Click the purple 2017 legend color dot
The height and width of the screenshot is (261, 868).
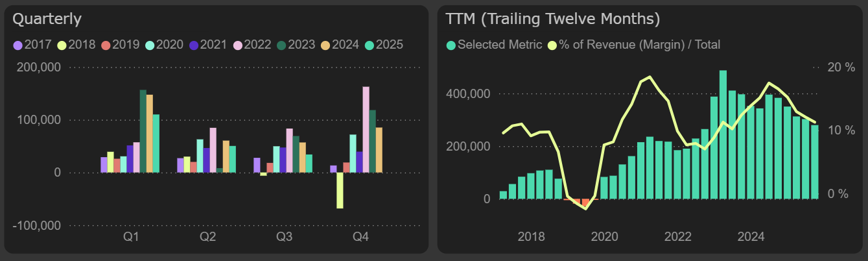tap(18, 45)
